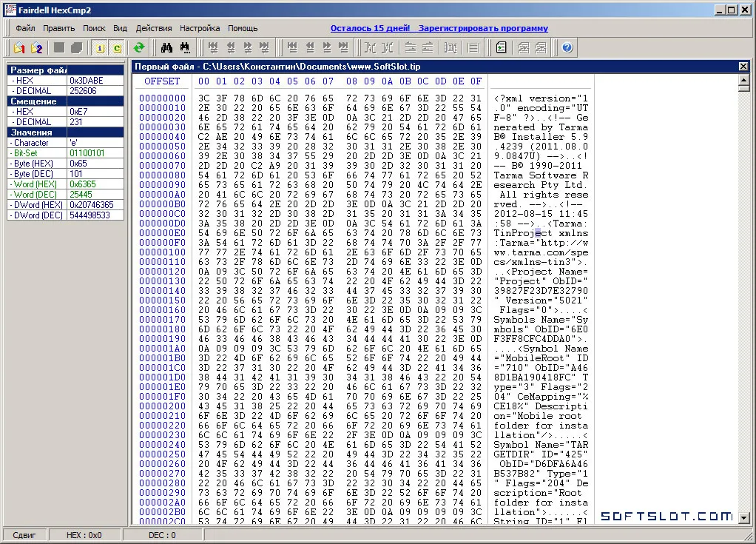Click the Bit-Set value field 01100101
The width and height of the screenshot is (756, 544).
95,153
